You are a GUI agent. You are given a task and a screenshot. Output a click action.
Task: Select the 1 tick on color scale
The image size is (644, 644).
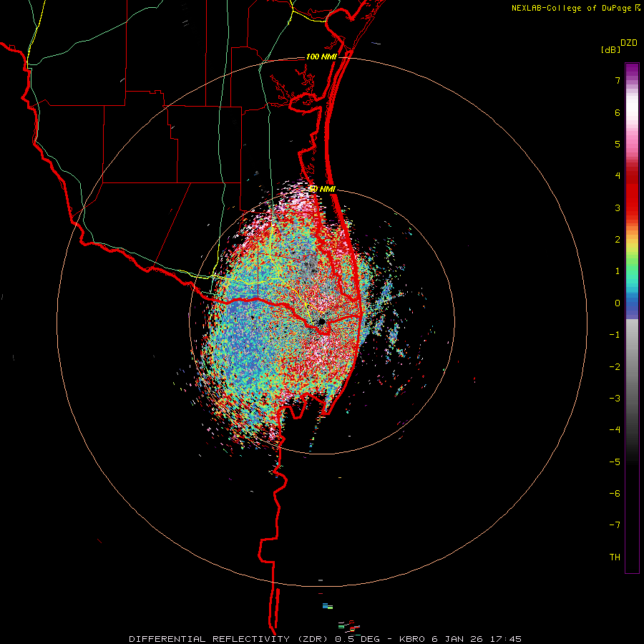click(x=618, y=271)
